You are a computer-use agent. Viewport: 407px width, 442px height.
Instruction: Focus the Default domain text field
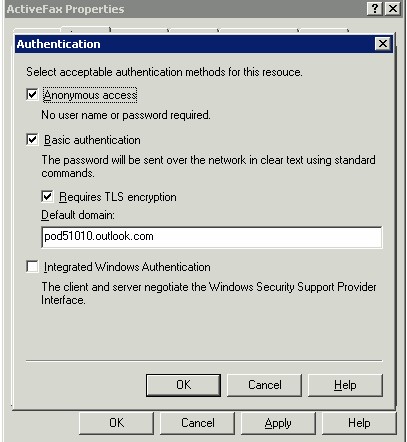212,237
